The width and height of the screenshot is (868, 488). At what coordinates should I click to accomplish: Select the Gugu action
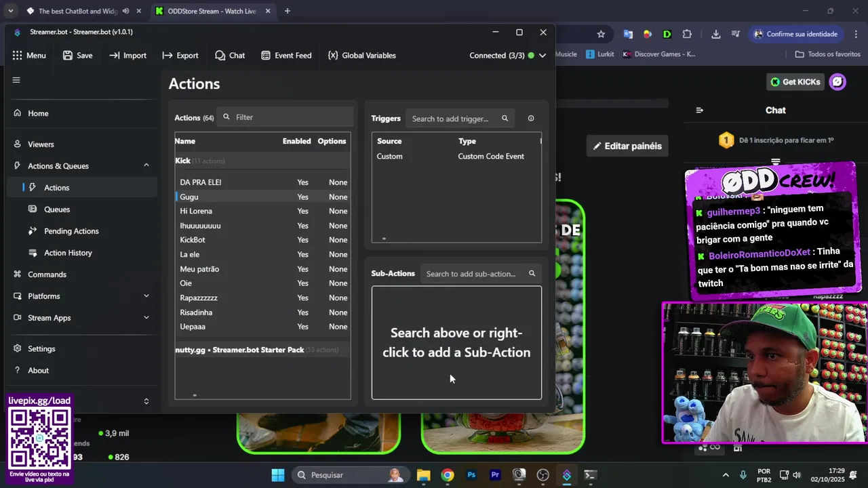pyautogui.click(x=262, y=197)
